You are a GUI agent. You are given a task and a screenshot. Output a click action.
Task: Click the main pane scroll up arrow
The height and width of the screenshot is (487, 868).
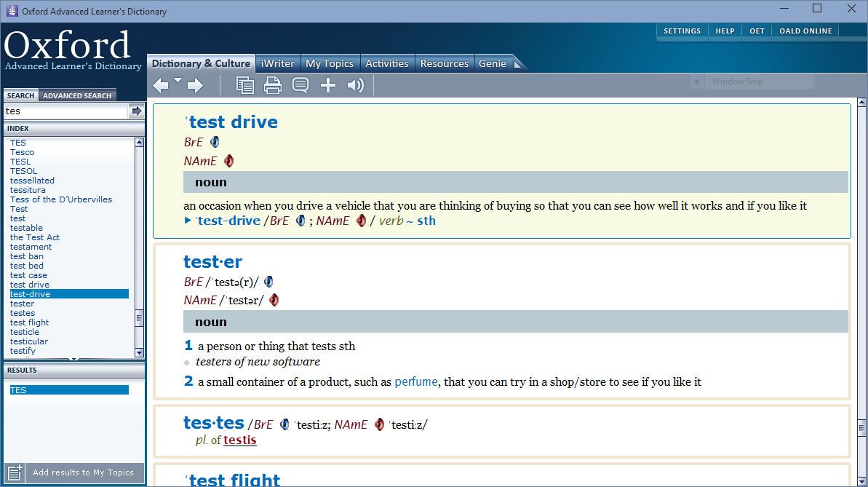click(x=861, y=102)
